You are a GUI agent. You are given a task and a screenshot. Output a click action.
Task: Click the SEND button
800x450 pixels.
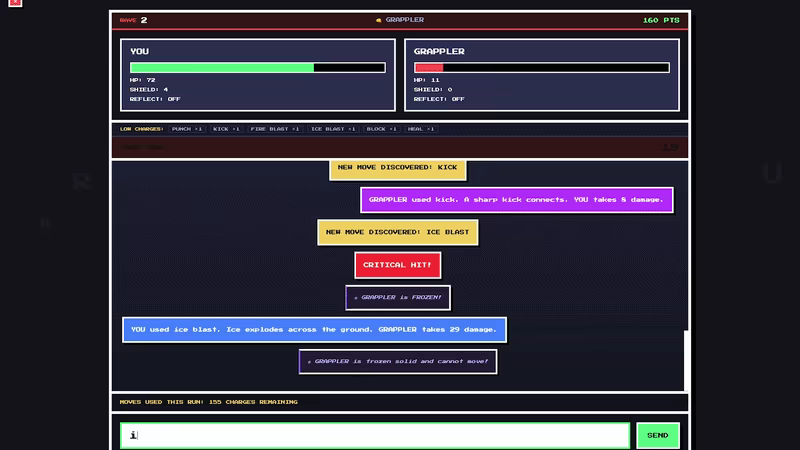[x=658, y=435]
